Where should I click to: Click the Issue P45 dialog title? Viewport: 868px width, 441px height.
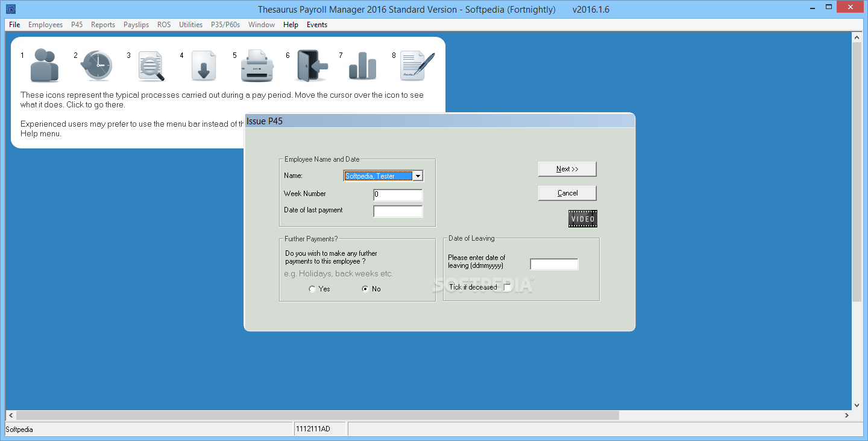pyautogui.click(x=265, y=121)
